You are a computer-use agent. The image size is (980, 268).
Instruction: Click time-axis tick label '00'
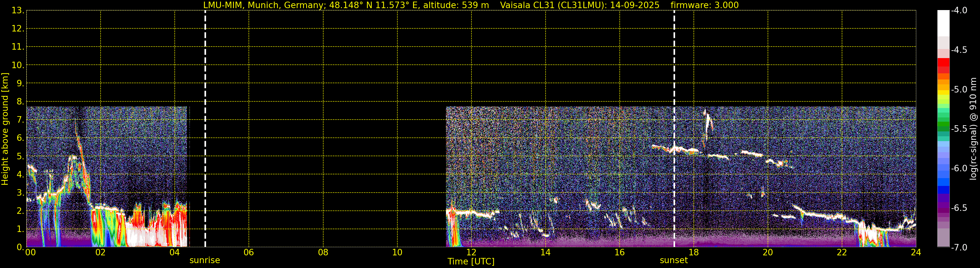(31, 252)
